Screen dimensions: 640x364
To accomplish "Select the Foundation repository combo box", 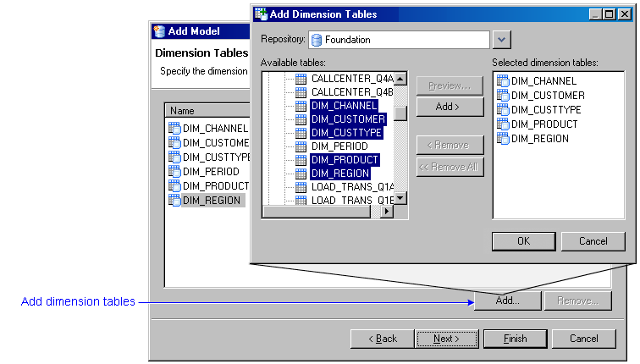I will 398,40.
